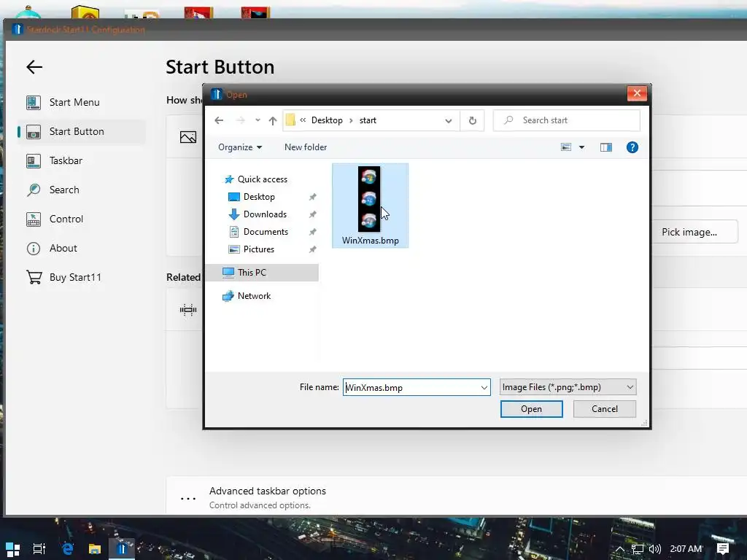This screenshot has width=747, height=560.
Task: Open network icon in system tray
Action: 637,549
